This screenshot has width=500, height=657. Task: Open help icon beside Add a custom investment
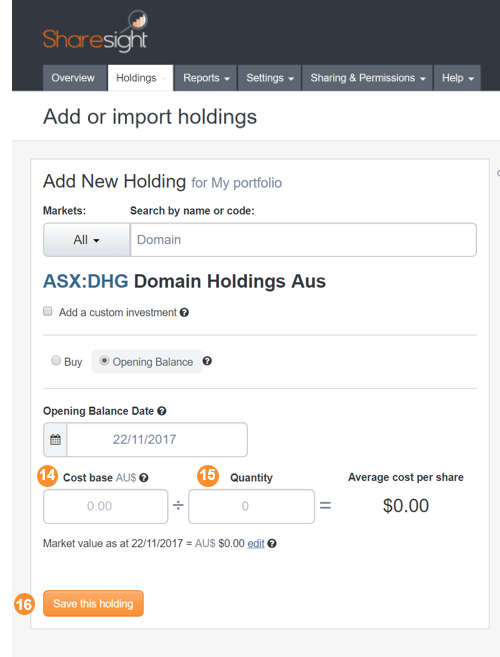(x=184, y=313)
